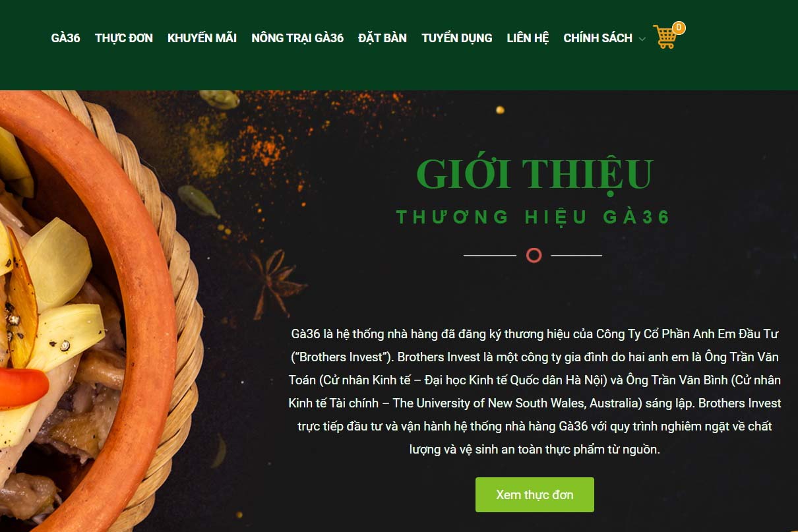Select ĐẶT BÀN to book a table

tap(383, 38)
